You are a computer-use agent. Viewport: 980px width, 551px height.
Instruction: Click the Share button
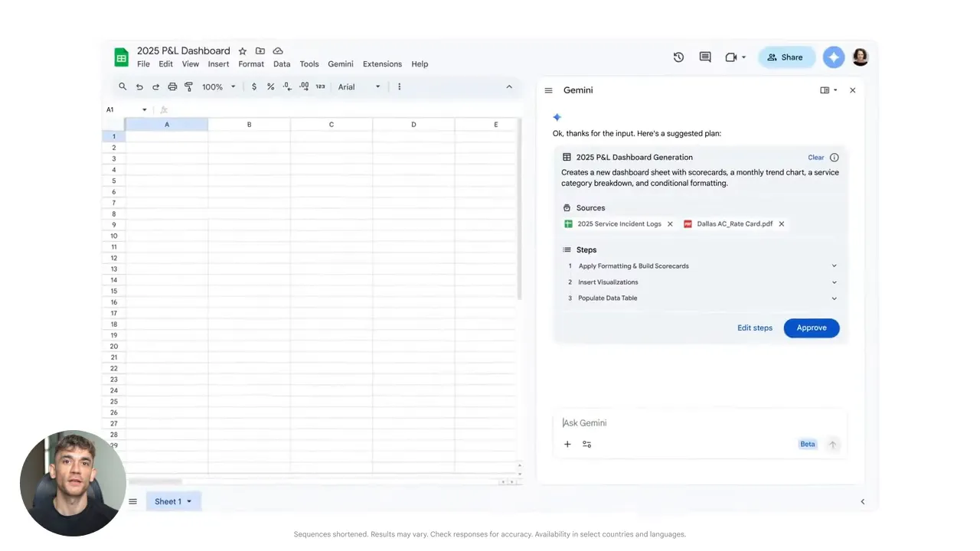click(x=786, y=57)
